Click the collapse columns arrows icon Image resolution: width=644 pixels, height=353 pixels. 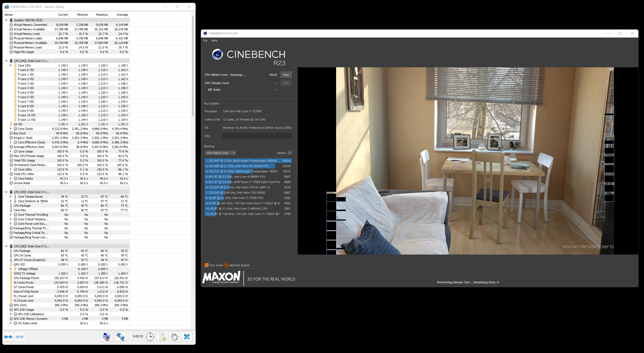click(x=20, y=337)
